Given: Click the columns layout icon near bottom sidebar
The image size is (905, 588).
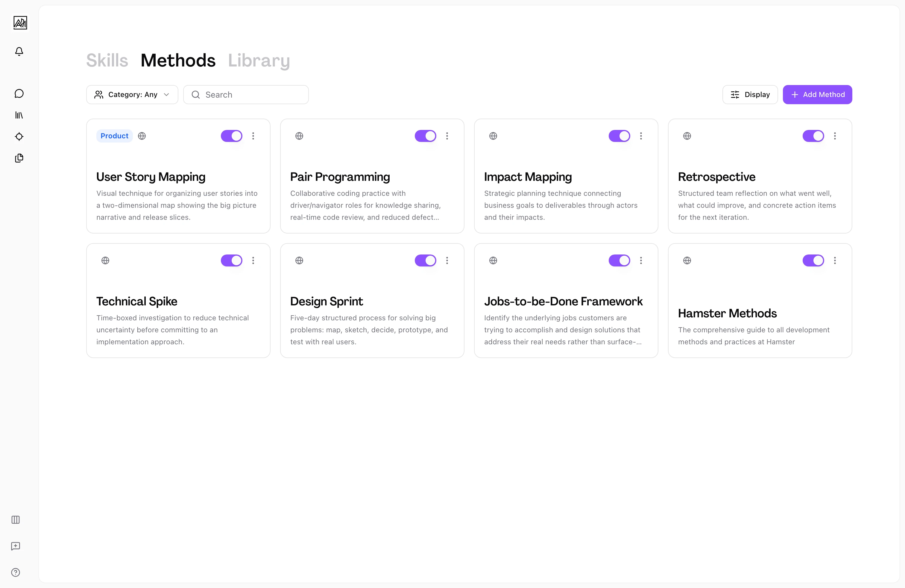Looking at the screenshot, I should pos(15,520).
